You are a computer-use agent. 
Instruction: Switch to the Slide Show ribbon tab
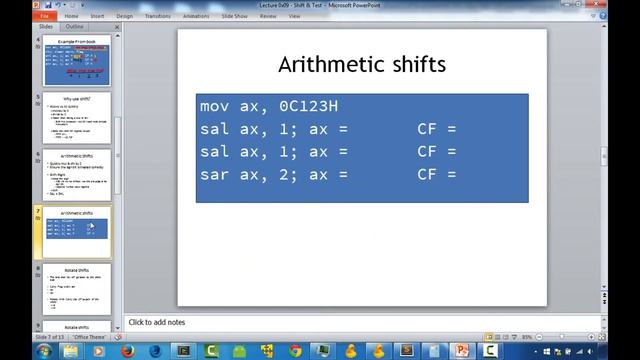[234, 16]
